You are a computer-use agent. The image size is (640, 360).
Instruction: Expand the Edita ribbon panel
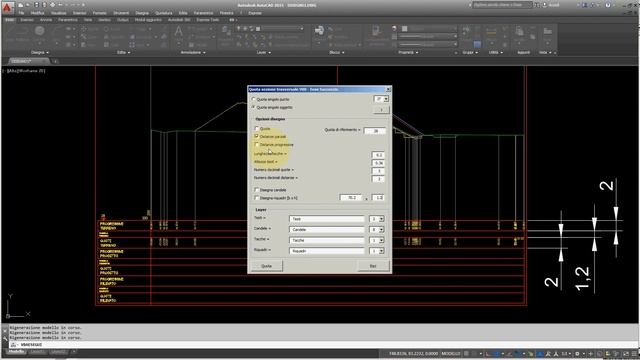pyautogui.click(x=124, y=52)
